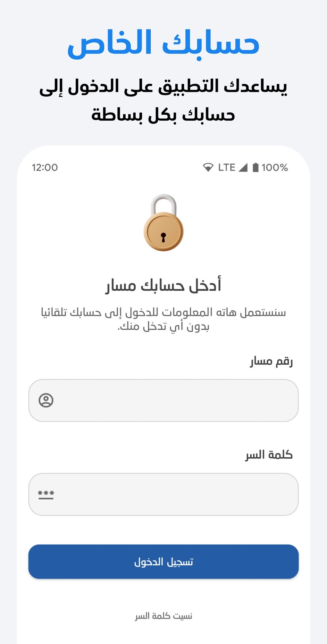Focus the كلمة السر password field
This screenshot has width=327, height=644.
pyautogui.click(x=173, y=494)
